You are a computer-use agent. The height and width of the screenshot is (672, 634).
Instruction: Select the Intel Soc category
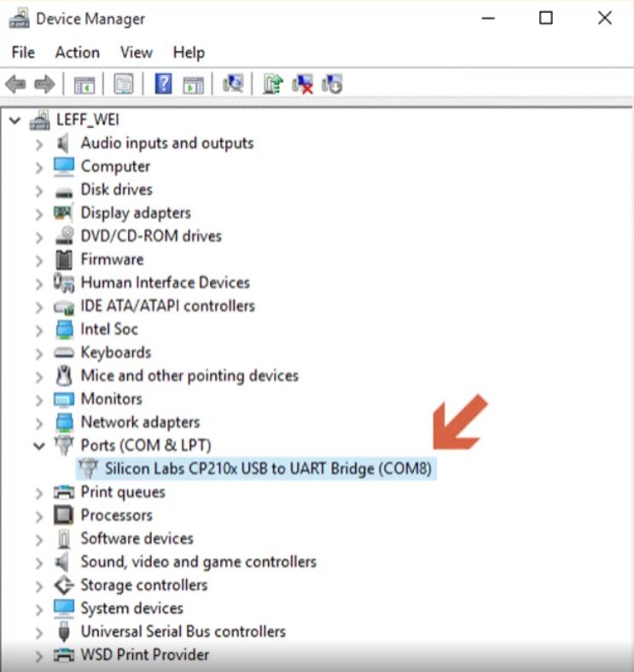(x=96, y=329)
